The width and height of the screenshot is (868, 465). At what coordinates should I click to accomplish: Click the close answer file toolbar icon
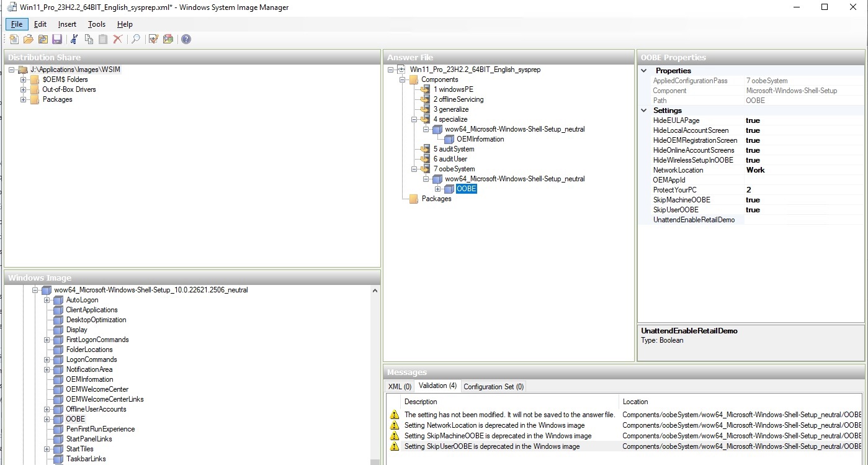pyautogui.click(x=43, y=39)
